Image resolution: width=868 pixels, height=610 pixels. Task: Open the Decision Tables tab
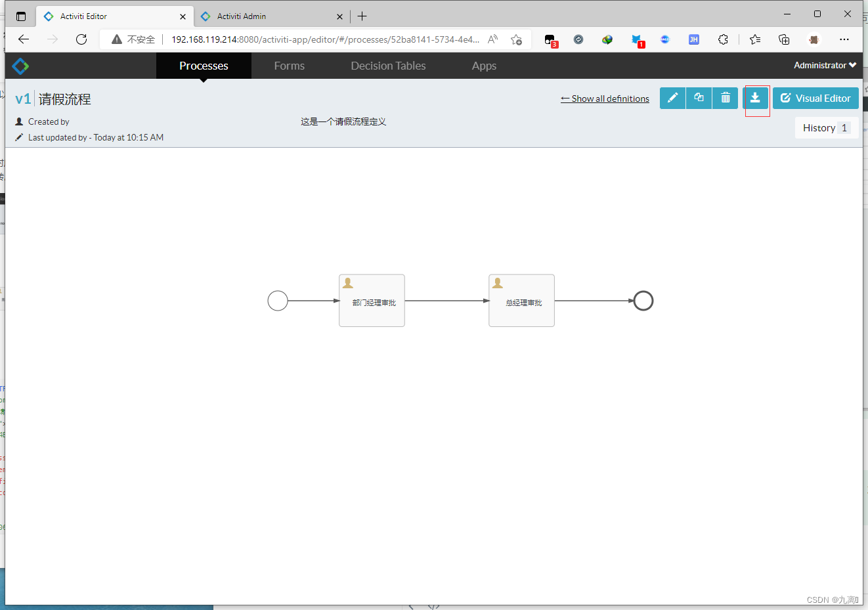point(388,66)
